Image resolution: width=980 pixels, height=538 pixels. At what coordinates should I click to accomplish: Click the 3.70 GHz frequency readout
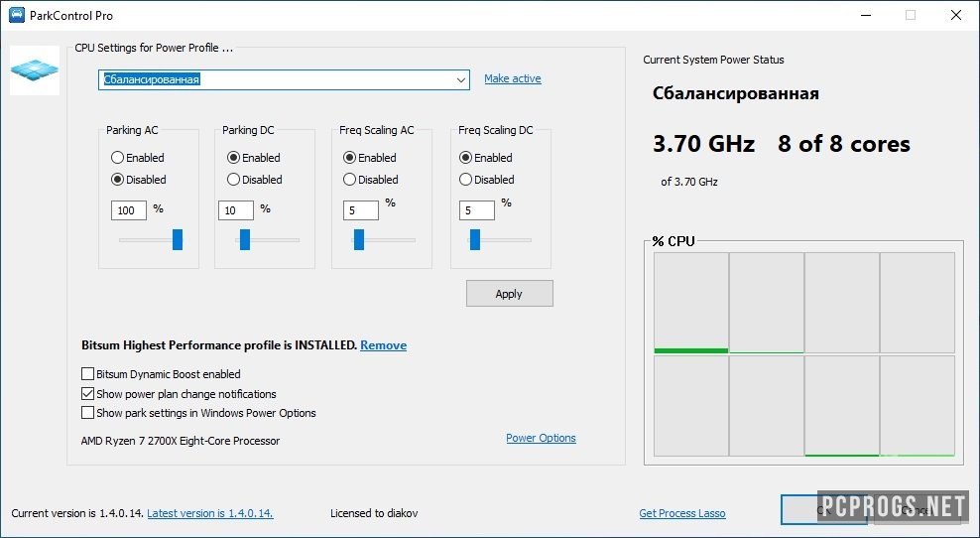(x=703, y=144)
